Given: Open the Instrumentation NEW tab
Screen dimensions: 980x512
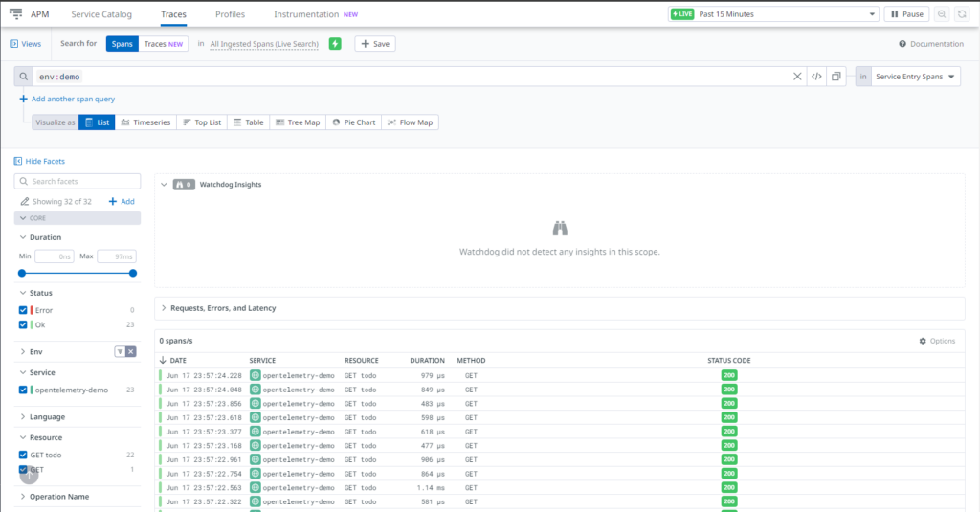Looking at the screenshot, I should pyautogui.click(x=316, y=14).
